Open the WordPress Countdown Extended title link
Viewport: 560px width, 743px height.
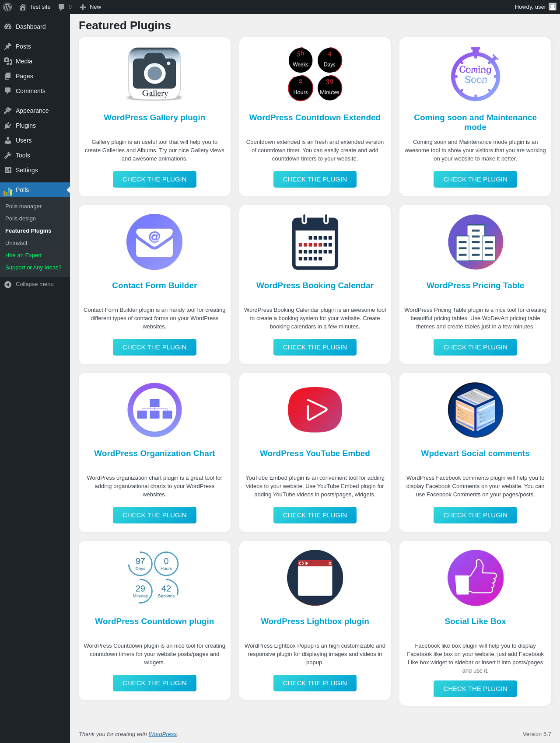pyautogui.click(x=315, y=118)
